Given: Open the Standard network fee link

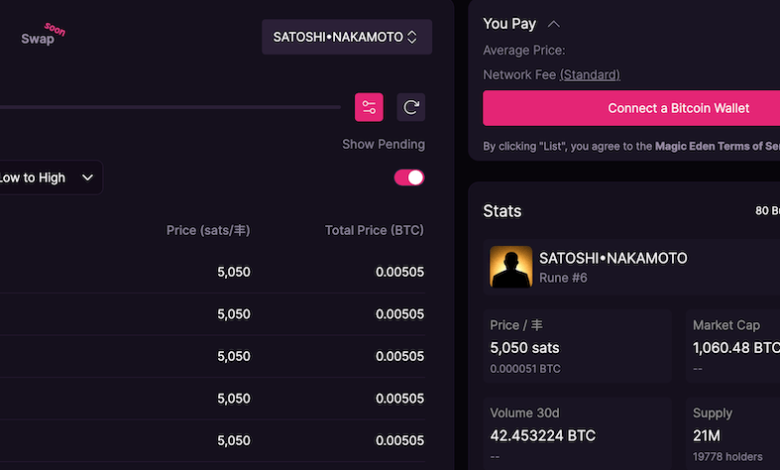Looking at the screenshot, I should point(590,75).
